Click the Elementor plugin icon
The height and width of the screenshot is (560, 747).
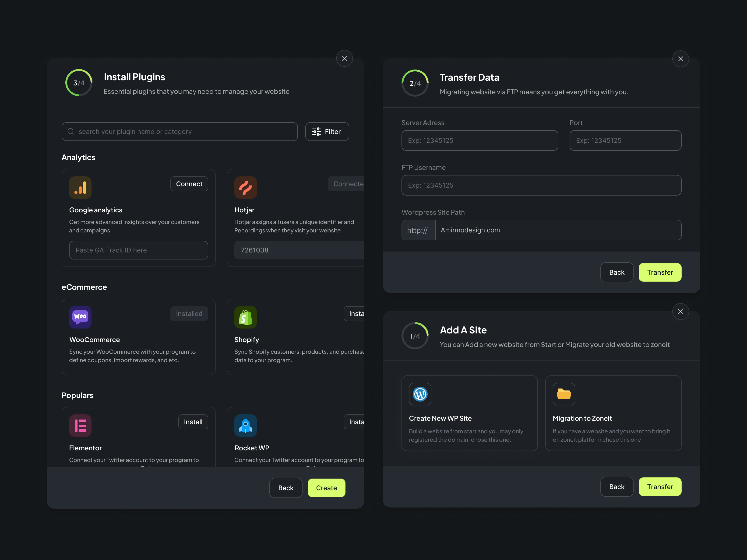click(80, 425)
